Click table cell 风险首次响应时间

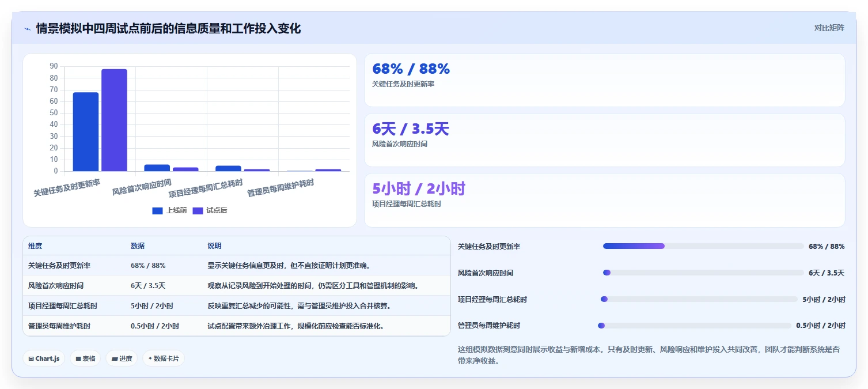(56, 286)
